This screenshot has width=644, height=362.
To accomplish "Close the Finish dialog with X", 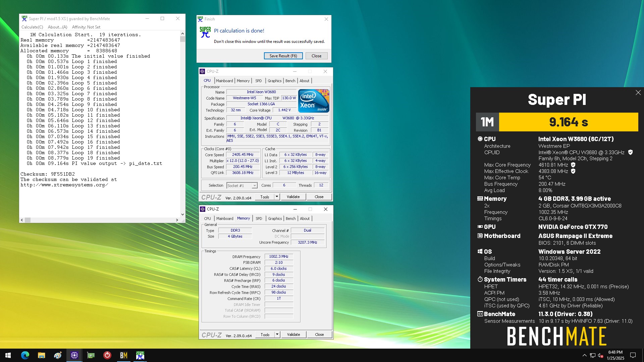I will 326,19.
